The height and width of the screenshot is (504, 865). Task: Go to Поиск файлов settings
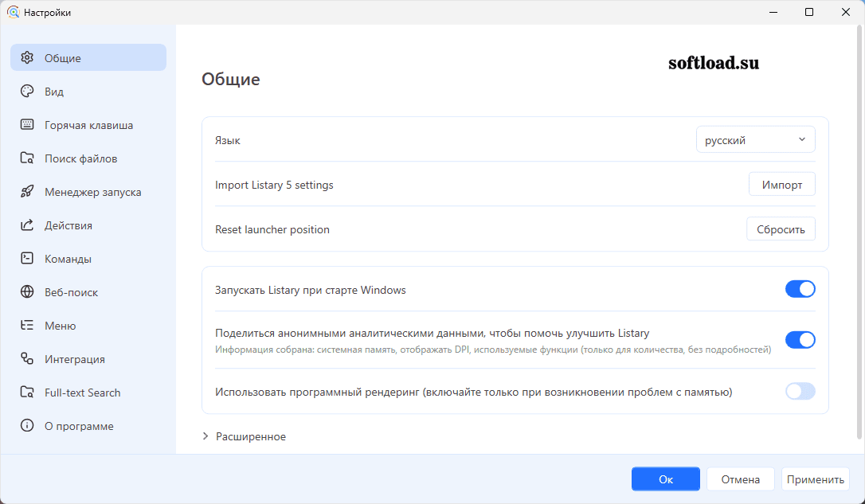(x=88, y=158)
